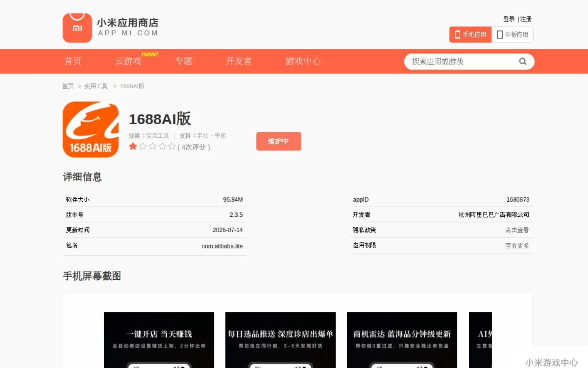
Task: Open screenshot 商机雷达 蓝海品分钟级更新
Action: [x=402, y=340]
